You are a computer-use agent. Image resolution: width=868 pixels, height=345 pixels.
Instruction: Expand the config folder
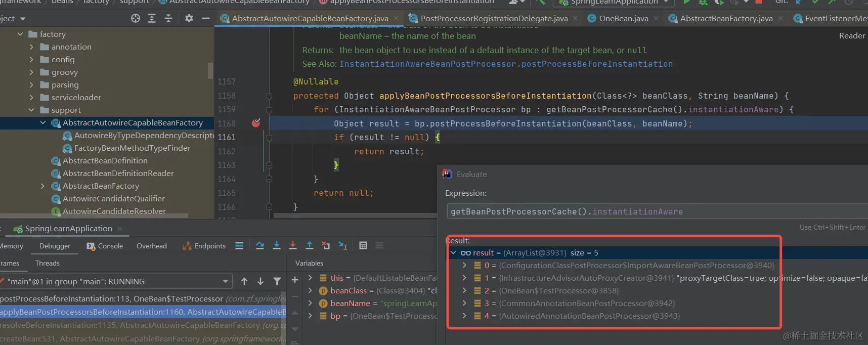pos(31,60)
